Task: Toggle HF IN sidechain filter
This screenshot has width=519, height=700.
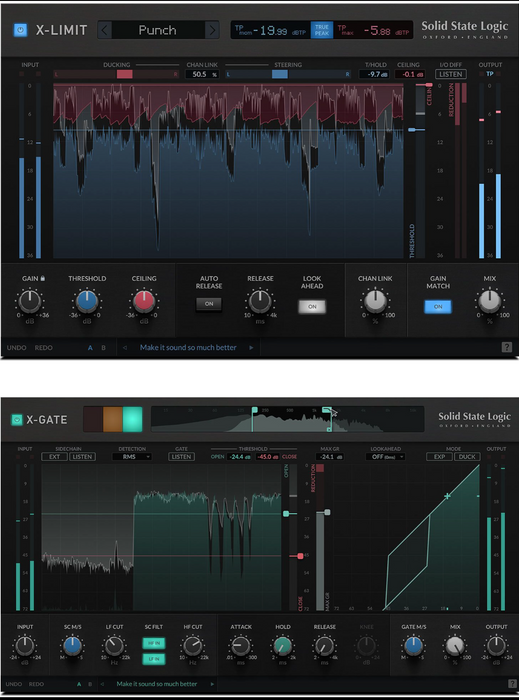Action: point(154,643)
